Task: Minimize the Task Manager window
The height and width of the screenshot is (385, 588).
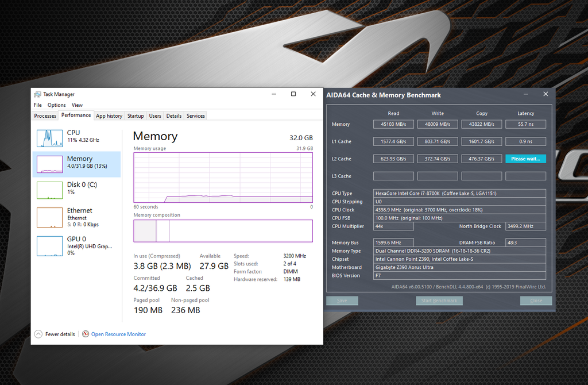Action: [274, 94]
